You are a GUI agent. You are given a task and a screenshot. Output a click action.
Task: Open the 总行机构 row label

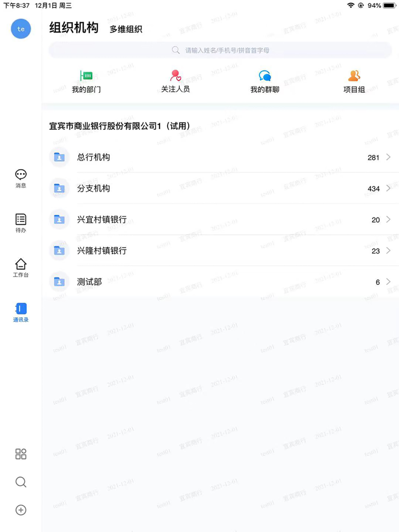(x=93, y=157)
